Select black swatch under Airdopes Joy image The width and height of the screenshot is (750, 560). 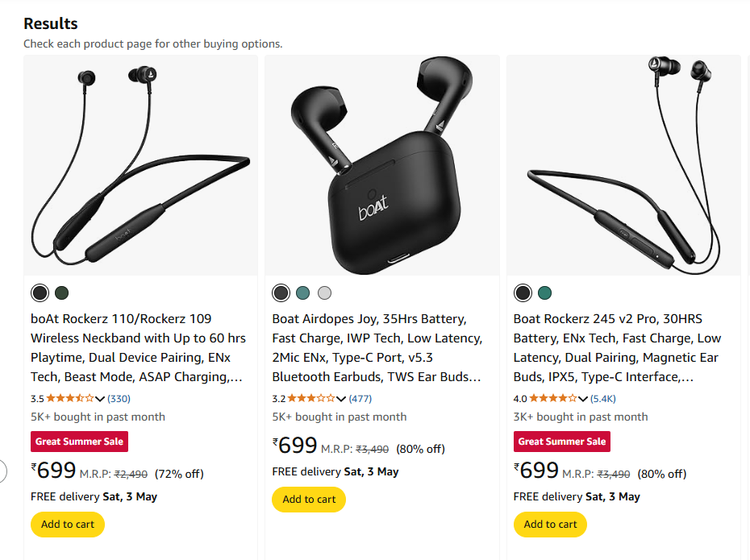click(x=281, y=293)
